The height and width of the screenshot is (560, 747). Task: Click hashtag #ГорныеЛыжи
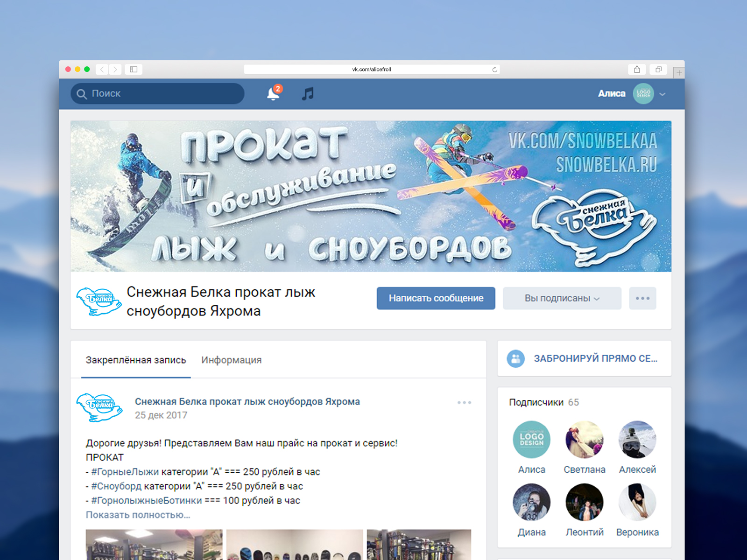click(125, 472)
